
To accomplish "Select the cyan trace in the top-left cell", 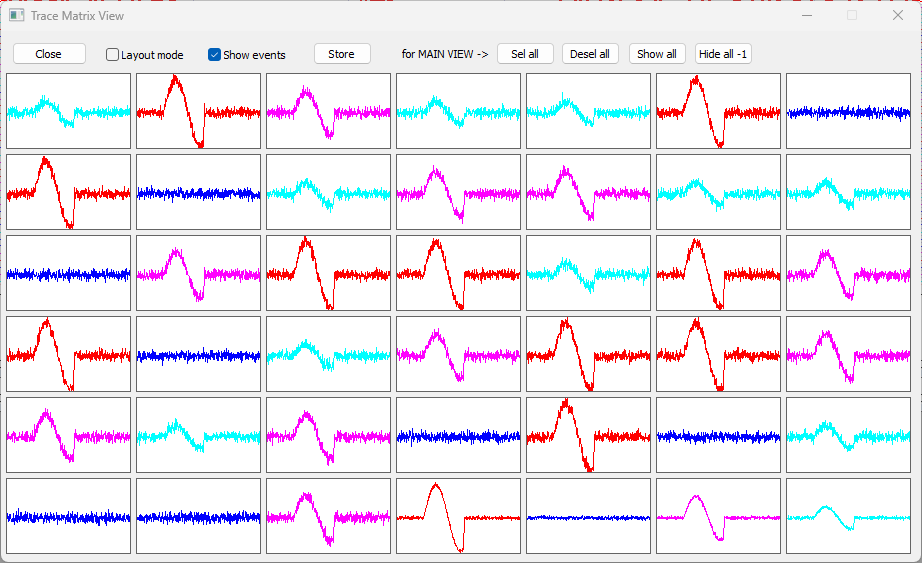I will coord(68,111).
